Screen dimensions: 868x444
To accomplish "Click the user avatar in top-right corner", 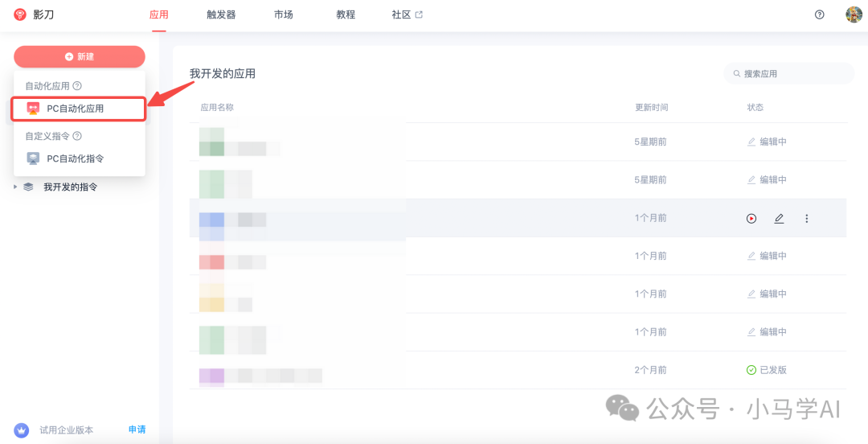I will point(854,14).
